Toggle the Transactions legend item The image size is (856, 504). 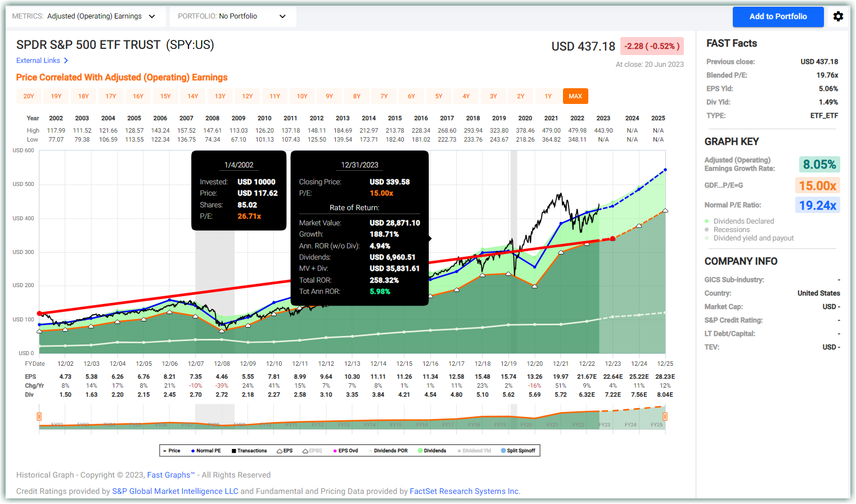[x=249, y=451]
